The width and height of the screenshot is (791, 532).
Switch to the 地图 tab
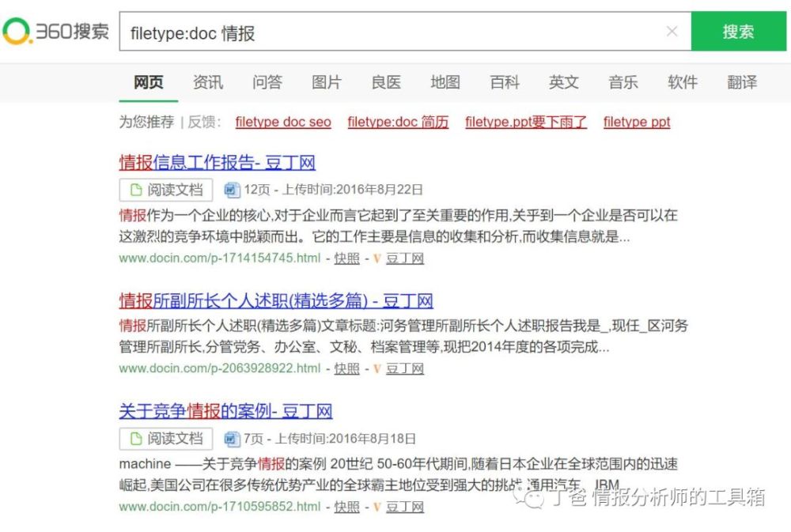pos(445,82)
